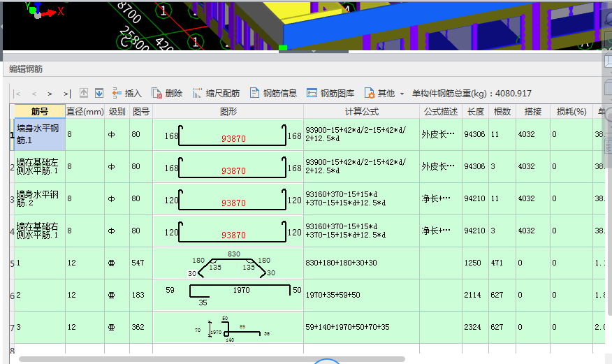The height and width of the screenshot is (364, 612).
Task: Select formula 1970+35+59+50
Action: pos(333,295)
